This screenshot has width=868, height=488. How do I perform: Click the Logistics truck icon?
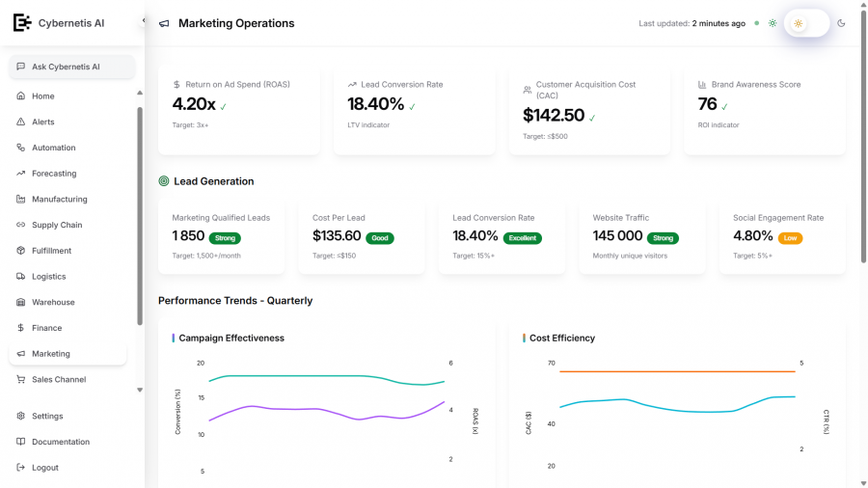tap(21, 277)
